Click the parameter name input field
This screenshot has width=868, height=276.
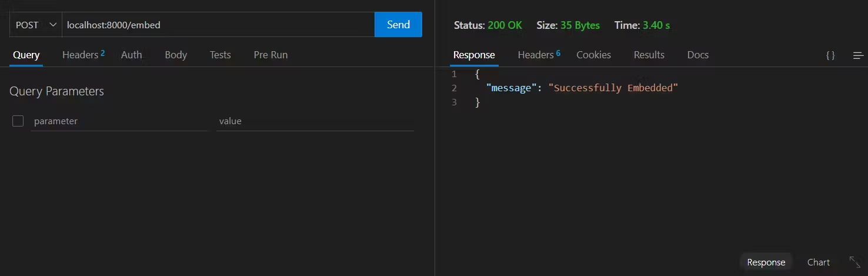(119, 121)
